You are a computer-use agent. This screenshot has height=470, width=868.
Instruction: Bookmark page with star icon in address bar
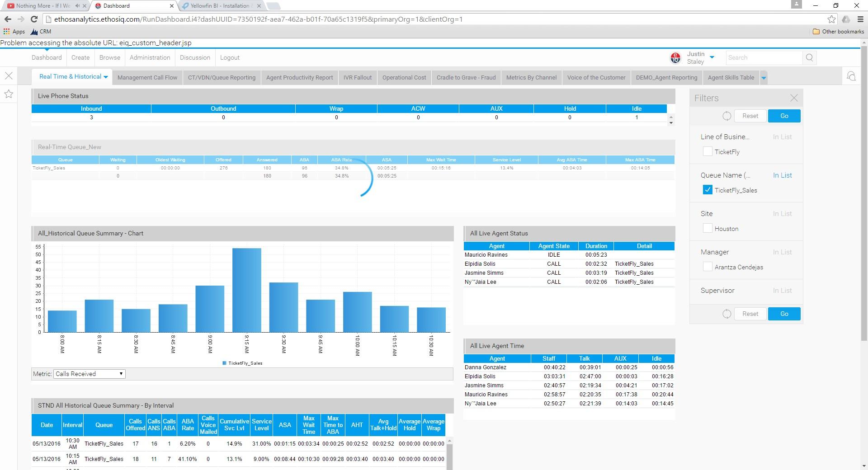click(831, 19)
